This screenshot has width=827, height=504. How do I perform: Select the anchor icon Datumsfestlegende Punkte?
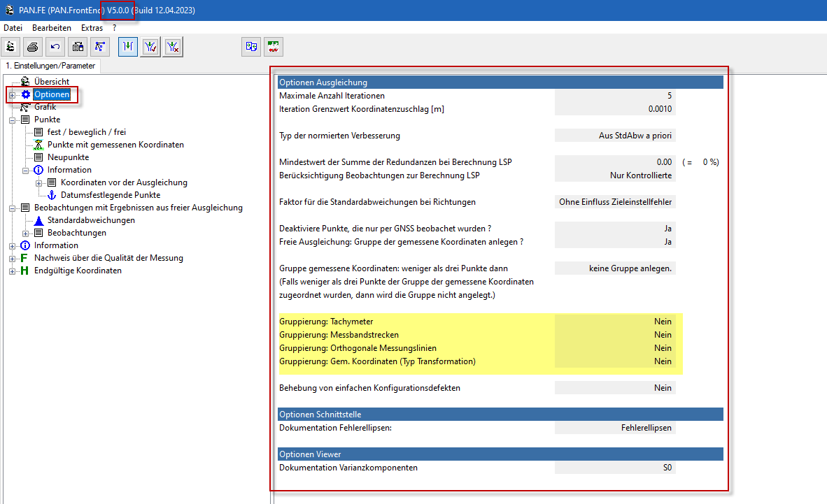point(110,195)
